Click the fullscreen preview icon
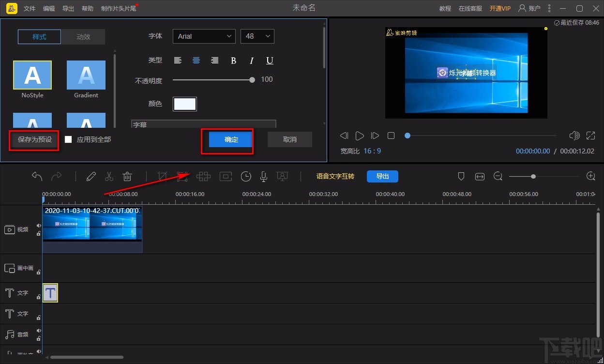The width and height of the screenshot is (604, 364). [x=591, y=136]
